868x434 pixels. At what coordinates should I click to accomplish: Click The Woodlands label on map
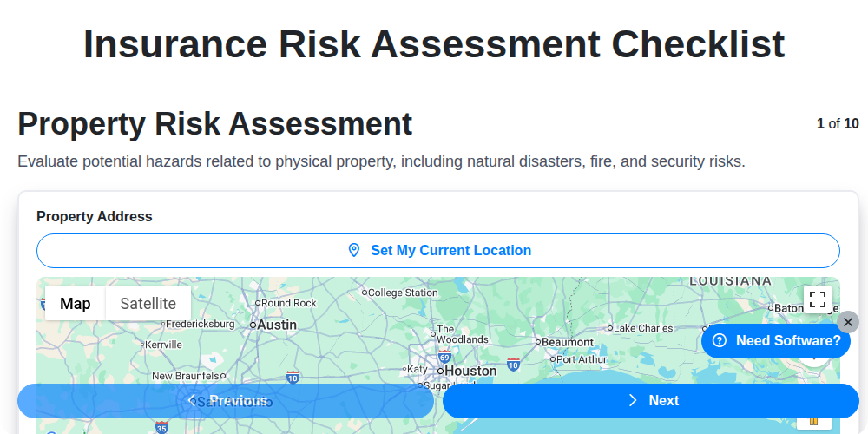[463, 334]
